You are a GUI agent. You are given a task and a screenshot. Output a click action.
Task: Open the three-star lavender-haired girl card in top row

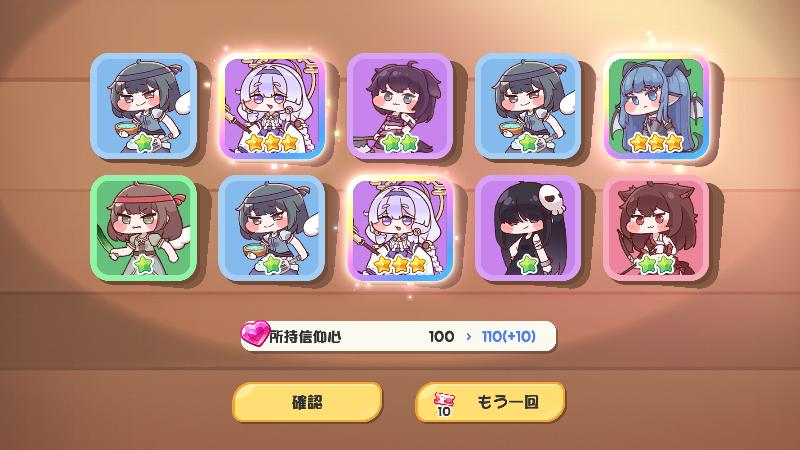(272, 106)
